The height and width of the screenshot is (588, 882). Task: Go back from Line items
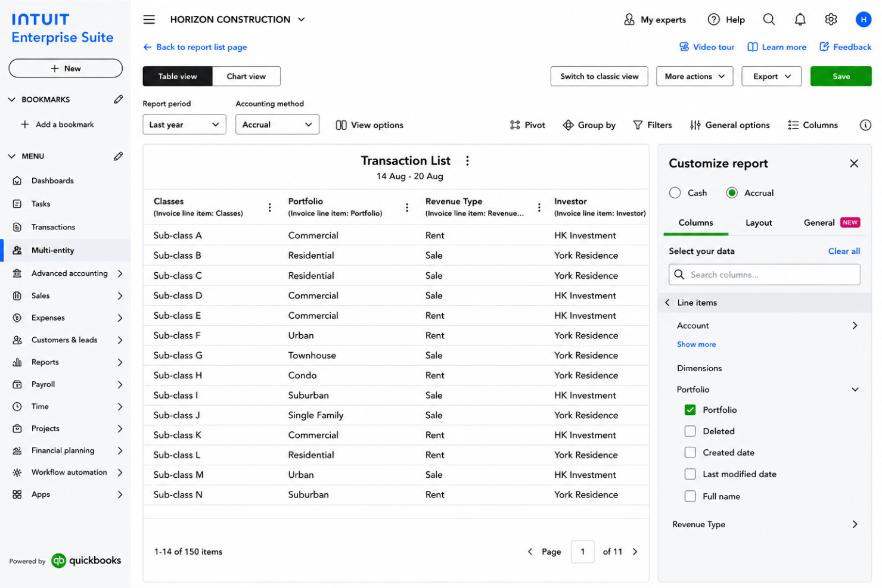click(667, 303)
